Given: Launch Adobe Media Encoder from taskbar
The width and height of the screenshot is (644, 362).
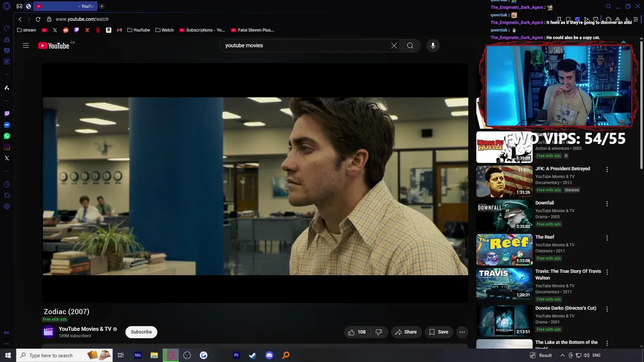Looking at the screenshot, I should (x=137, y=355).
